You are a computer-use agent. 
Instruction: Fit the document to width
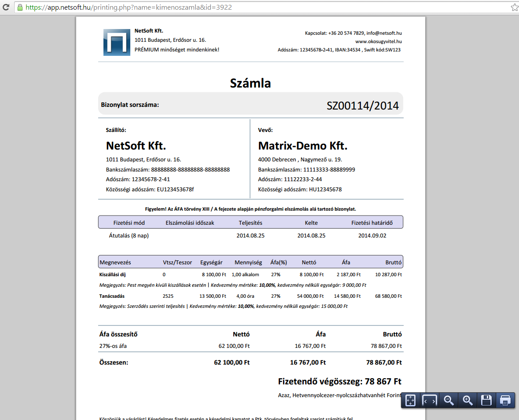tap(430, 400)
